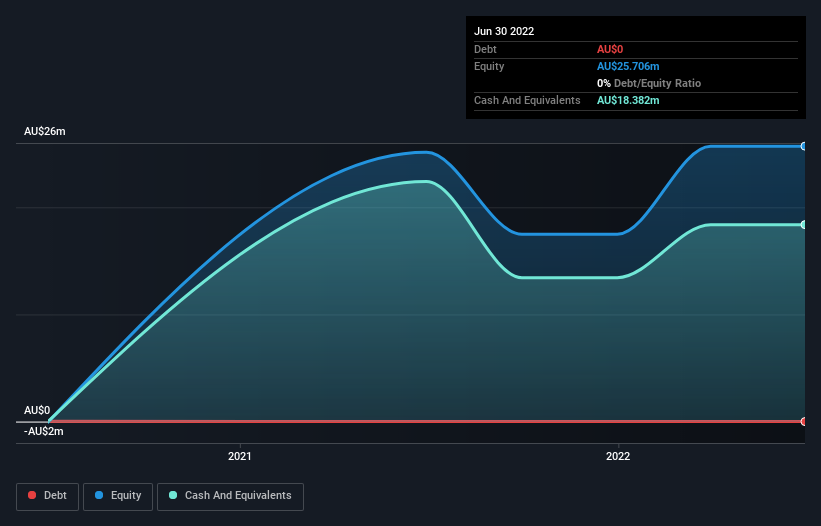Toggle Cash And Equivalents legend button
The image size is (821, 526).
pyautogui.click(x=230, y=496)
